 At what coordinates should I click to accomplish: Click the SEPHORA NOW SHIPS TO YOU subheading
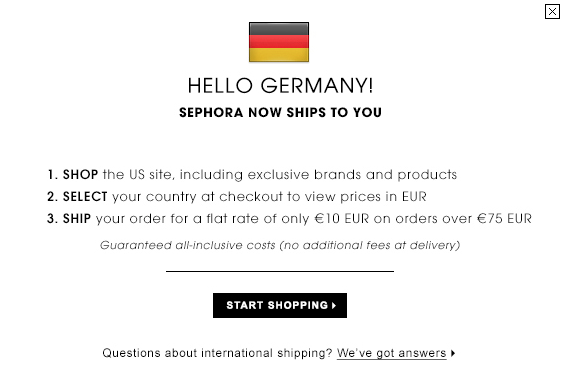(x=280, y=113)
